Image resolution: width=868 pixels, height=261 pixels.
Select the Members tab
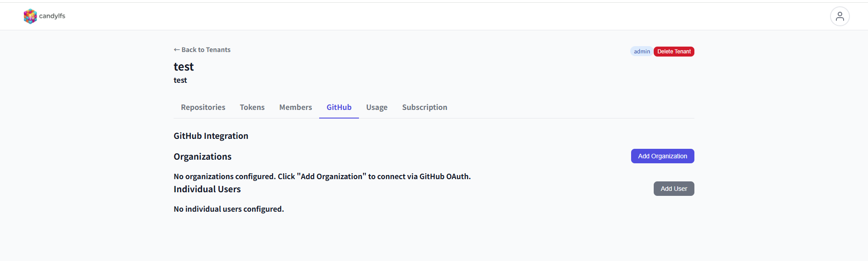point(296,107)
